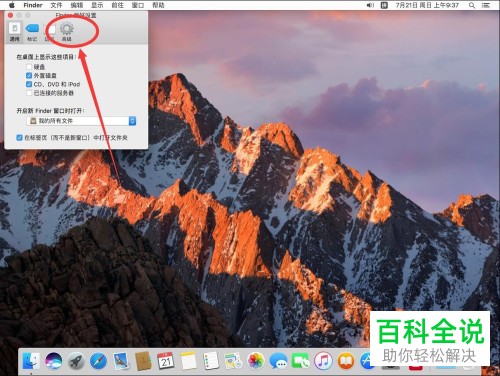
Task: Open the 显示 (View) menu
Action: tap(97, 5)
